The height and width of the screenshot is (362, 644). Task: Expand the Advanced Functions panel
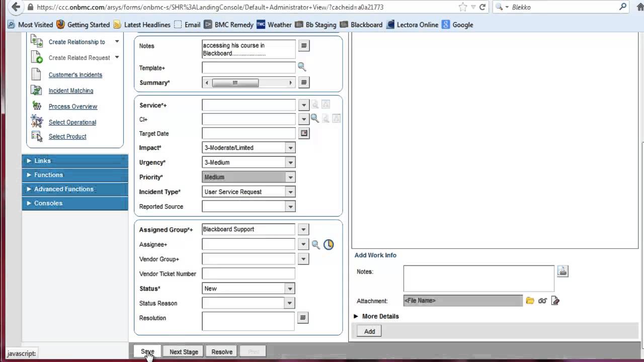[75, 189]
